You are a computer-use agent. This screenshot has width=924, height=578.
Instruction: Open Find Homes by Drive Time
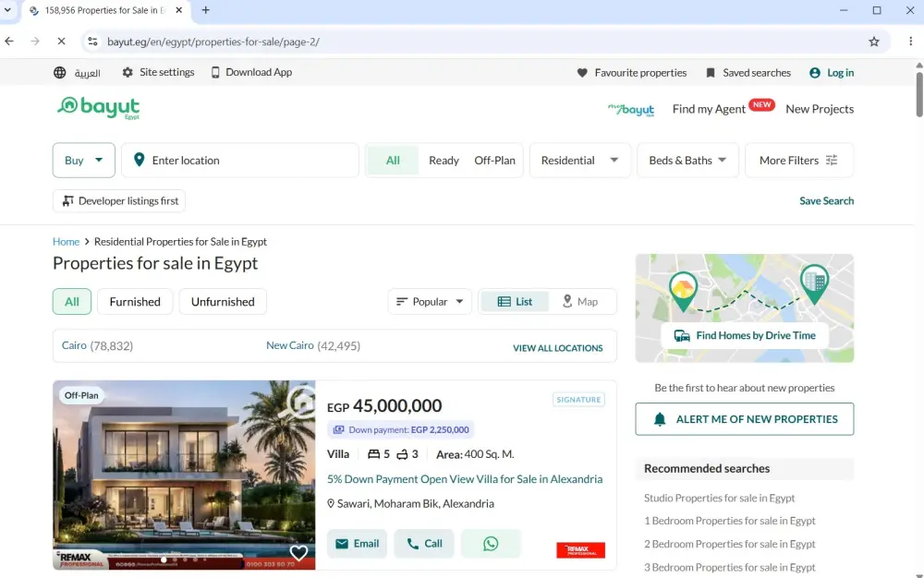745,335
